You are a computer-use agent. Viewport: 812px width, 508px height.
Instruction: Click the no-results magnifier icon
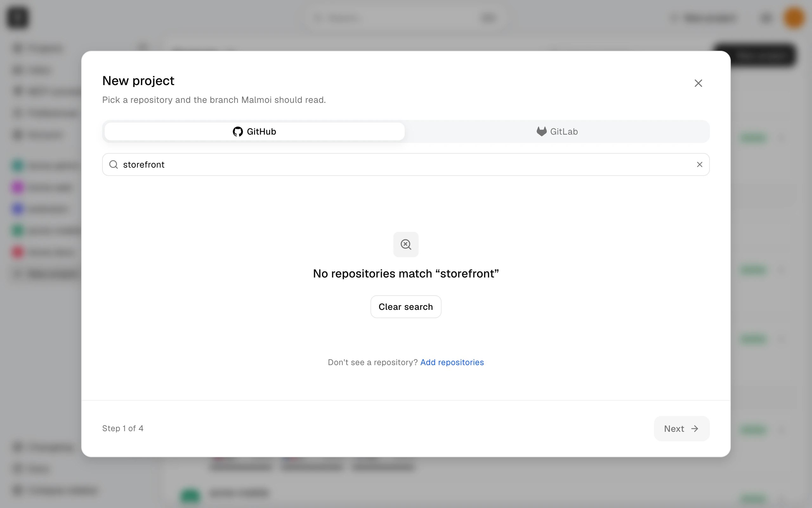pyautogui.click(x=406, y=244)
